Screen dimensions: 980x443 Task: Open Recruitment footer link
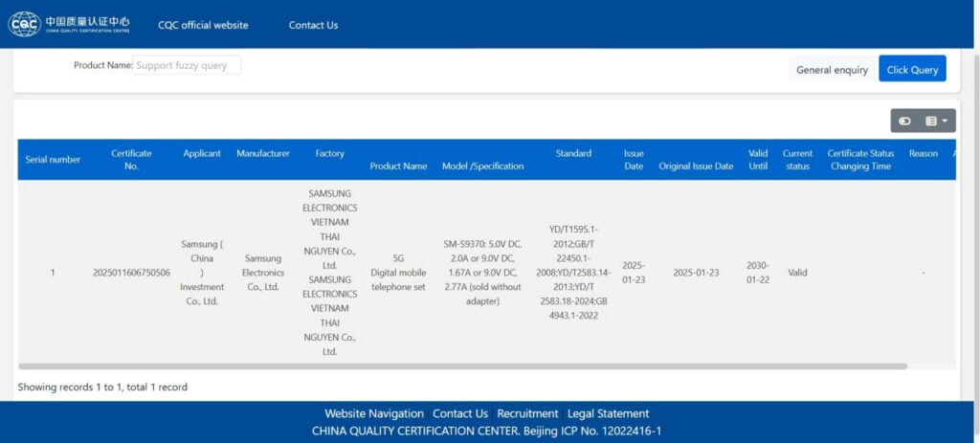tap(527, 413)
